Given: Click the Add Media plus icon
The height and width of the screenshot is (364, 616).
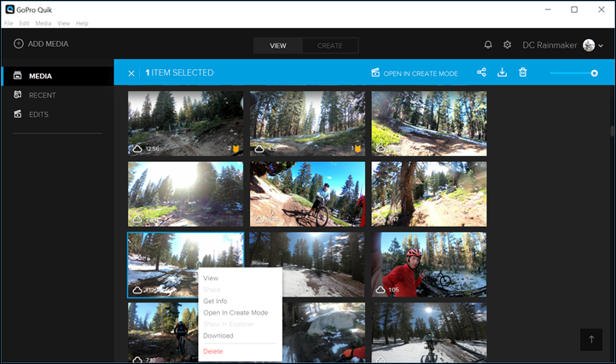Looking at the screenshot, I should point(19,43).
